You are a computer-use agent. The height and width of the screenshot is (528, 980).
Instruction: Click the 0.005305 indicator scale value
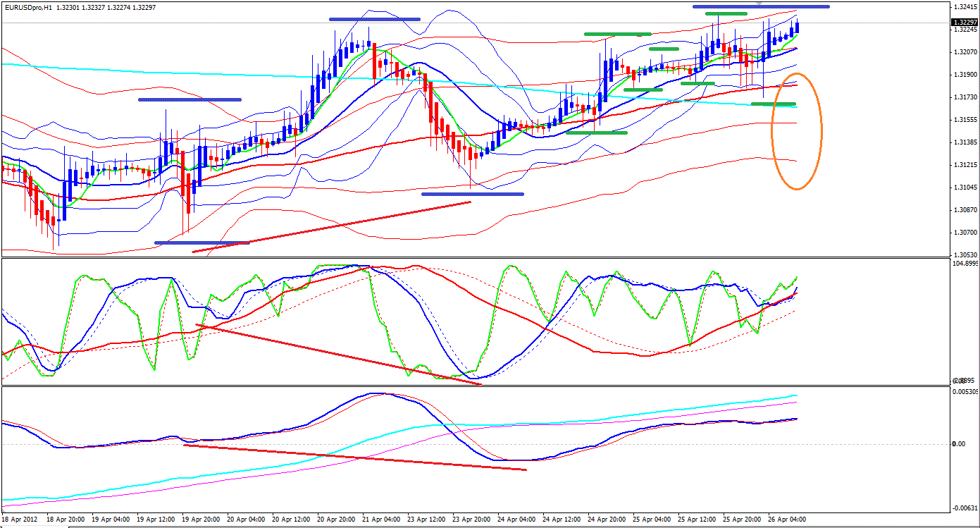click(965, 391)
